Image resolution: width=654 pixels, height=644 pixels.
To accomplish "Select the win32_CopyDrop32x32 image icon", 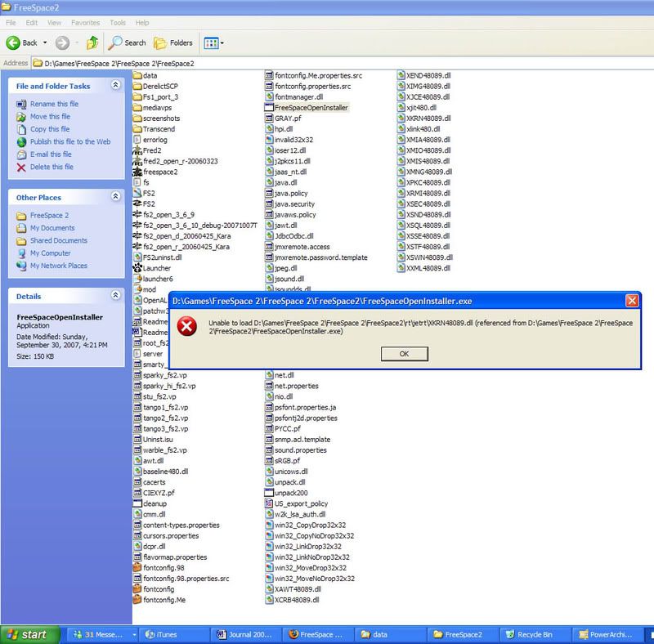I will click(x=269, y=525).
